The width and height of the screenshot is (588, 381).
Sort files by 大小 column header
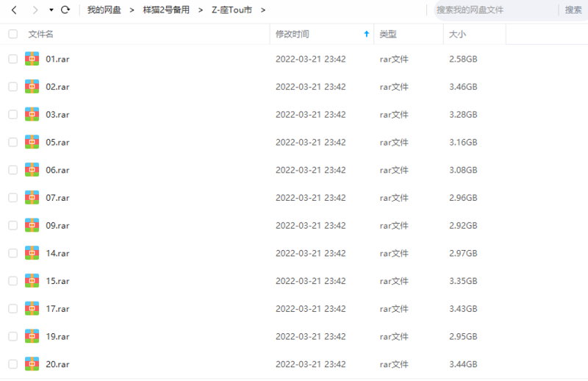(456, 34)
